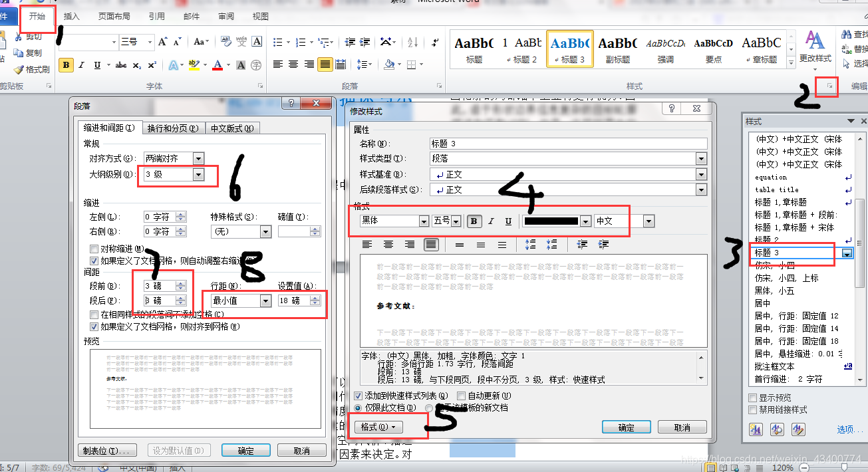Select Only in this document radio button

[359, 408]
